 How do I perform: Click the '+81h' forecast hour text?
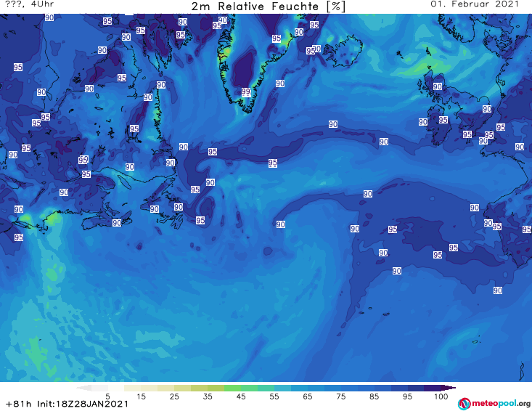click(18, 404)
